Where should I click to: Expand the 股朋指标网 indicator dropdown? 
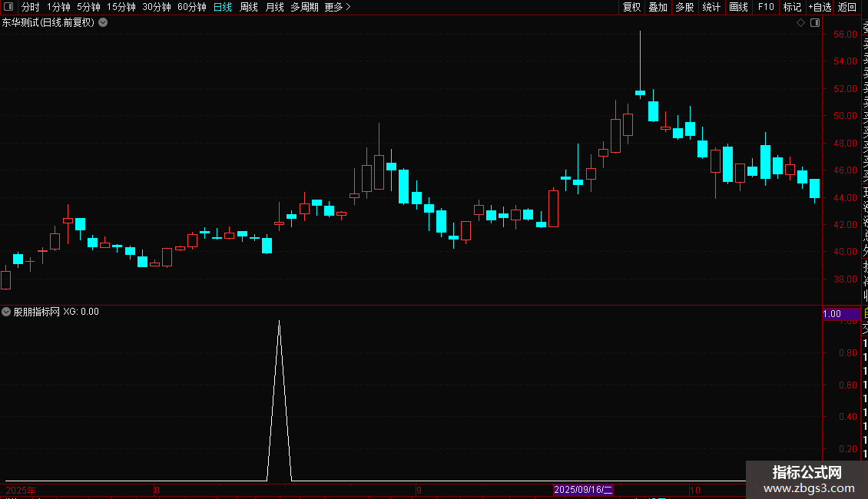[x=6, y=312]
